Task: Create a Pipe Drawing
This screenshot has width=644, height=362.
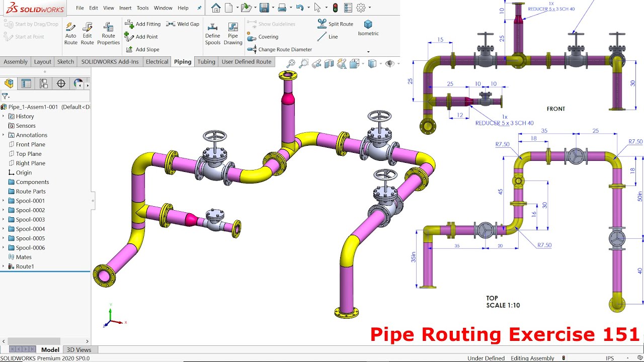Action: tap(233, 34)
